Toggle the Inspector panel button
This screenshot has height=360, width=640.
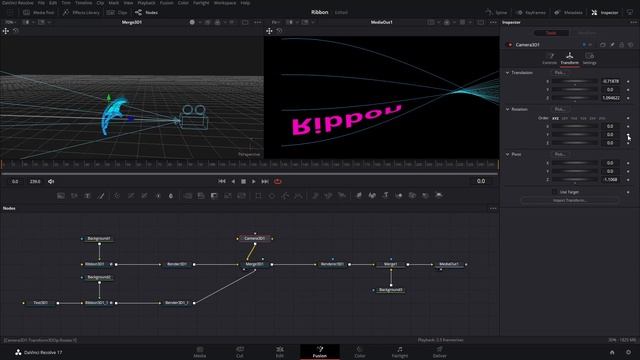click(x=605, y=13)
